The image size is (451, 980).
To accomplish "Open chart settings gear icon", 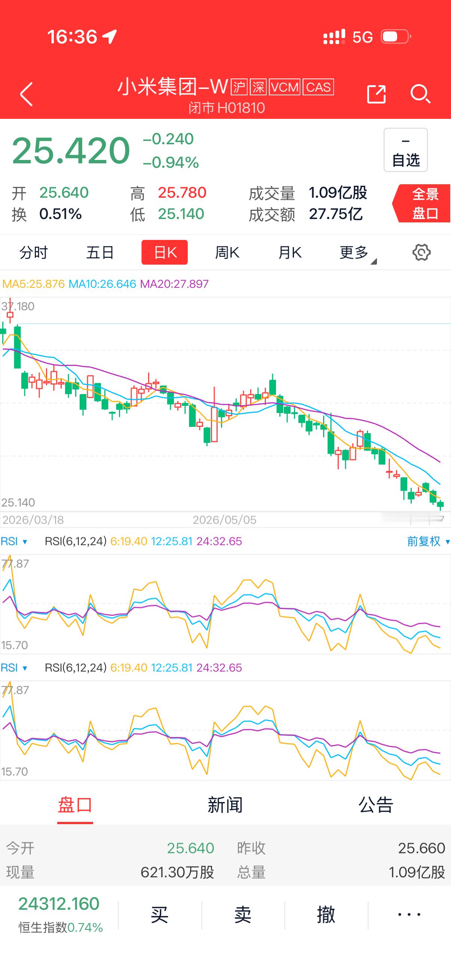I will 421,253.
